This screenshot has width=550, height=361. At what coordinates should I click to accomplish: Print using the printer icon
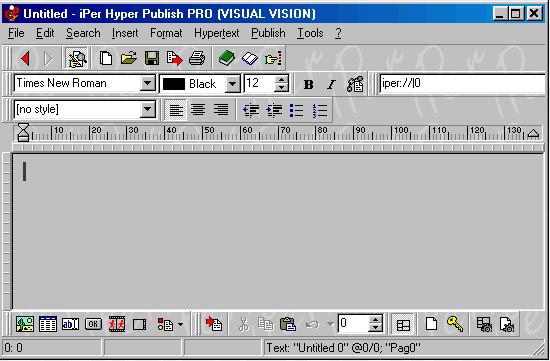point(197,58)
